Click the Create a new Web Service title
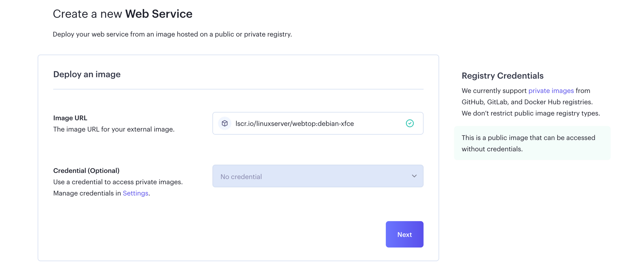Image resolution: width=644 pixels, height=272 pixels. [123, 14]
